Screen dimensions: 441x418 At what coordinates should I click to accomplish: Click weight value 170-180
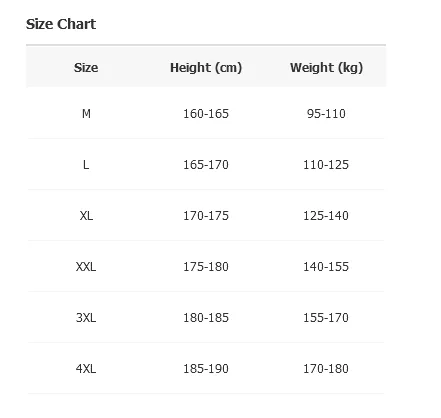[x=326, y=369]
